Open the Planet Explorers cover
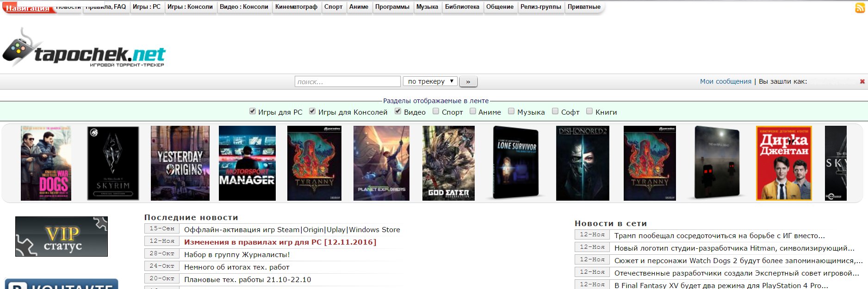Viewport: 868px width, 289px height. click(381, 163)
